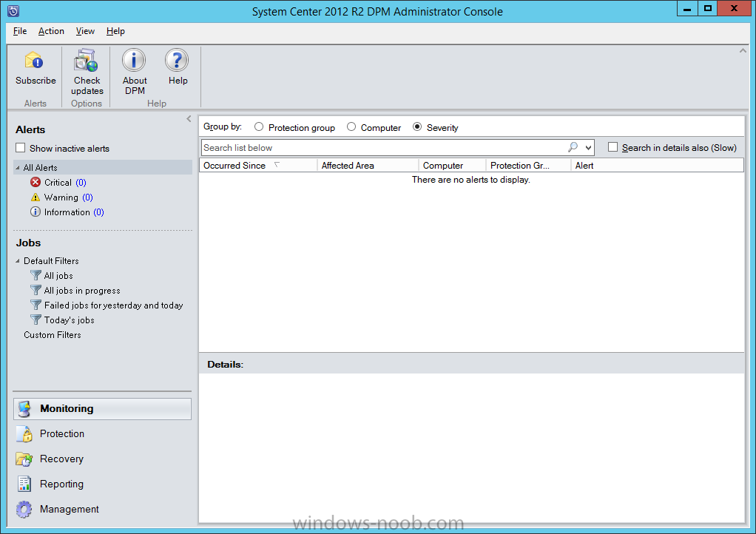The height and width of the screenshot is (534, 756).
Task: Click the Affected Area column header
Action: point(368,166)
